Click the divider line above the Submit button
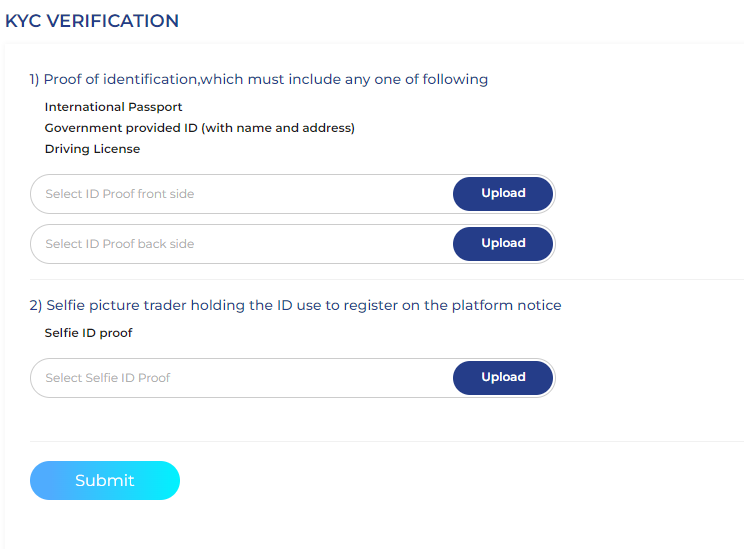This screenshot has height=549, width=744. [387, 441]
